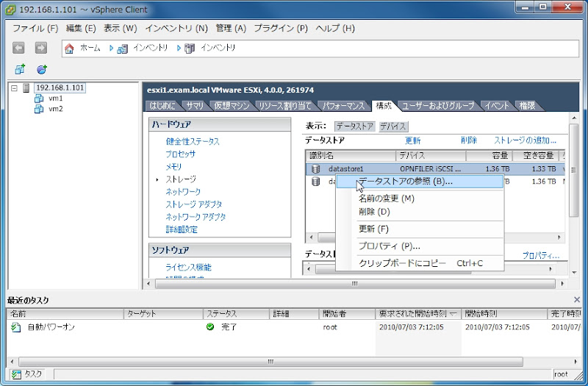Close the 最近のタスク panel with X
This screenshot has height=386, width=588.
[x=577, y=299]
